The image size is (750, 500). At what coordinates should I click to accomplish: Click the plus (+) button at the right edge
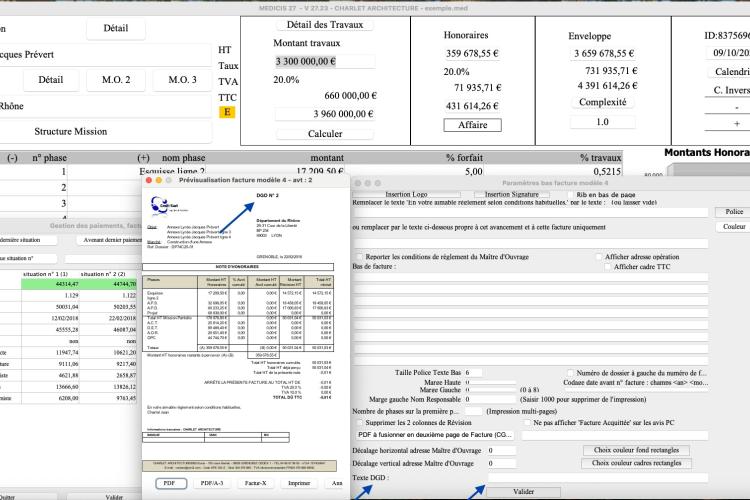tap(729, 124)
